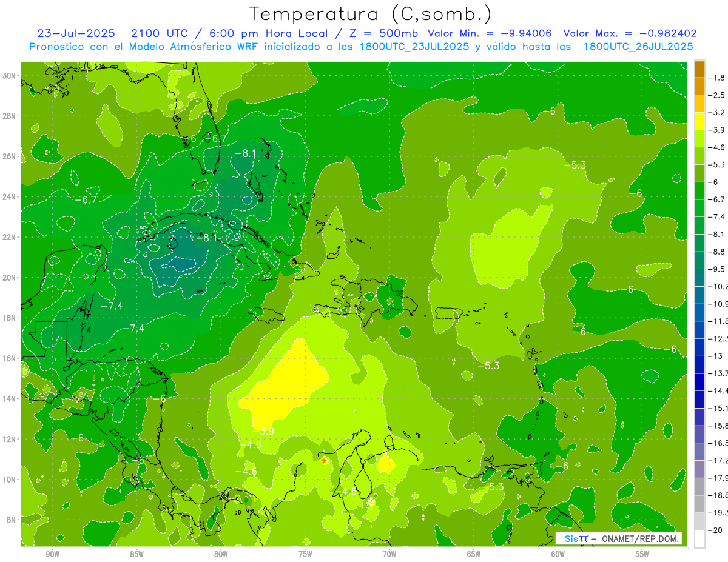Select the lime swatch between -3.9 and -4.6
728x562 pixels.
point(699,139)
